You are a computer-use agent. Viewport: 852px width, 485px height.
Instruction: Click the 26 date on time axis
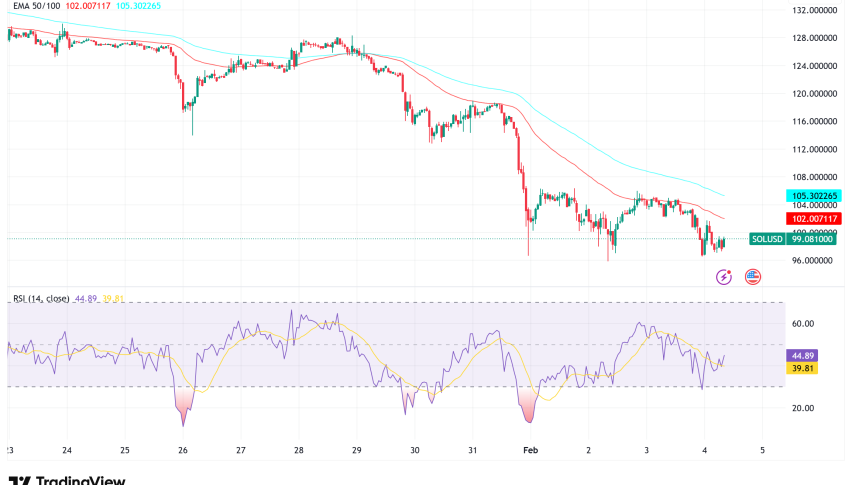(183, 451)
